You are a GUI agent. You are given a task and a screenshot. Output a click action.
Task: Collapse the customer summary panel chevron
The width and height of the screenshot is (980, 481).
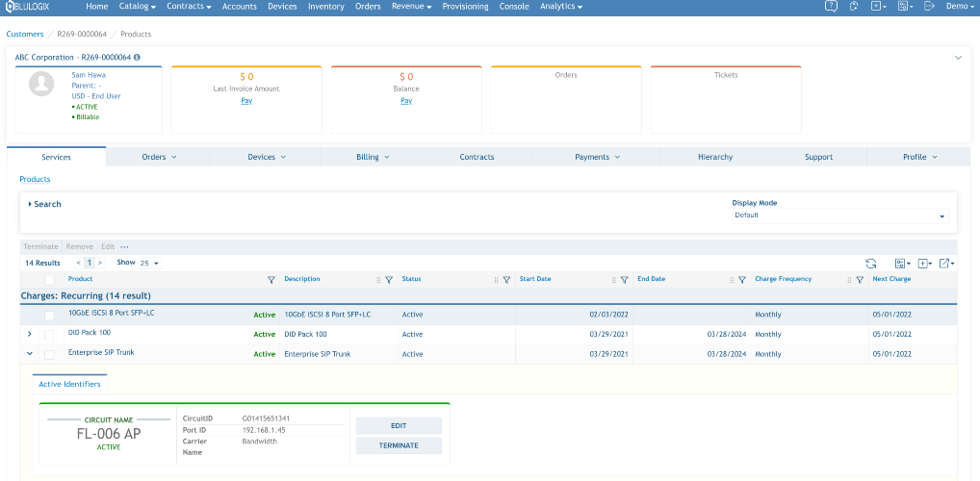(958, 58)
